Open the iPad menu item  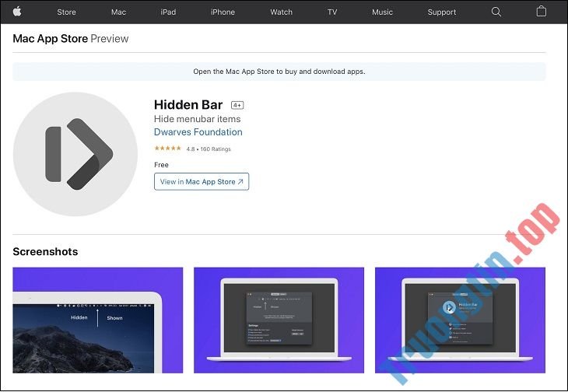point(168,12)
